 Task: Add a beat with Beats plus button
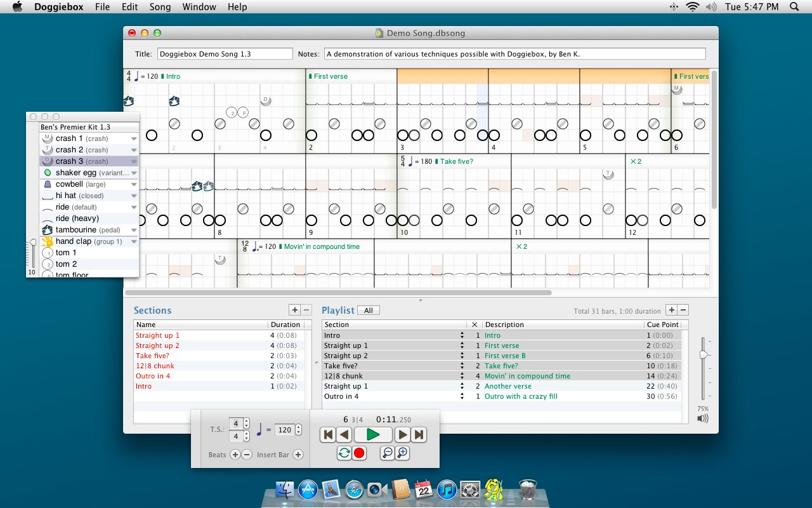click(x=235, y=455)
